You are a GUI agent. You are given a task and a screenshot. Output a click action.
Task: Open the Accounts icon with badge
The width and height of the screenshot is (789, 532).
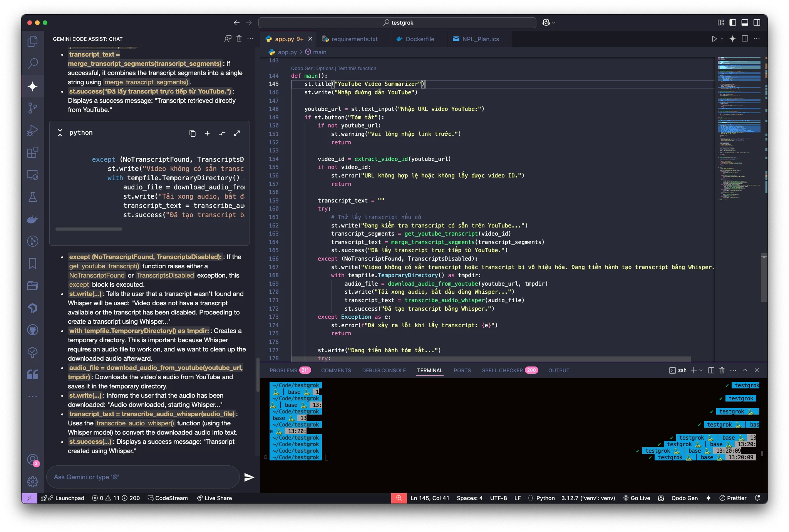click(x=33, y=460)
